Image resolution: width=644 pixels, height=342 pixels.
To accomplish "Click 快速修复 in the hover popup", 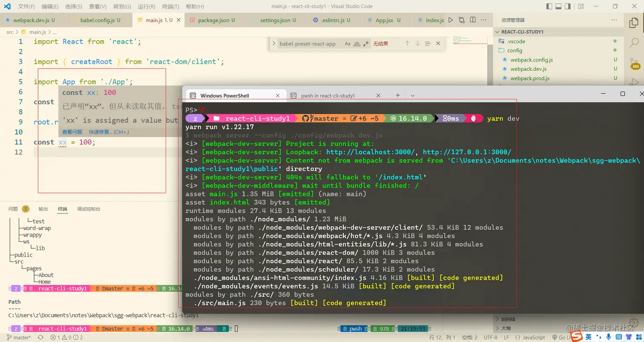I will pyautogui.click(x=109, y=132).
